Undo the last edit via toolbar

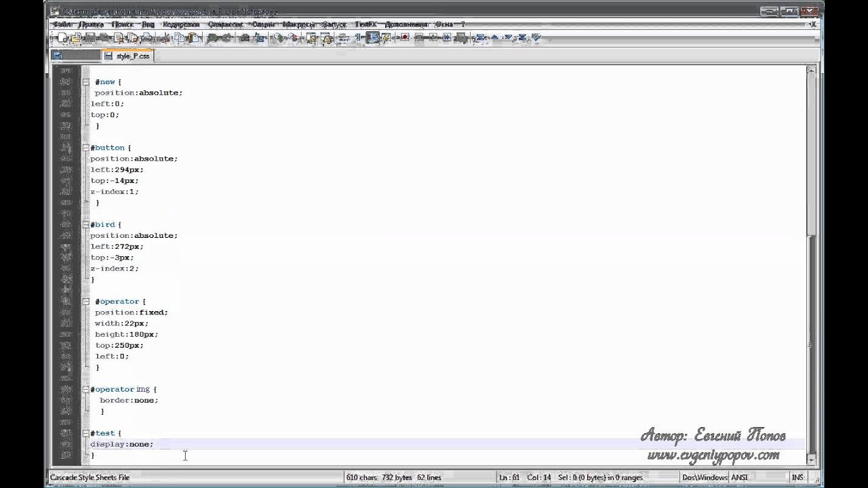coord(213,38)
